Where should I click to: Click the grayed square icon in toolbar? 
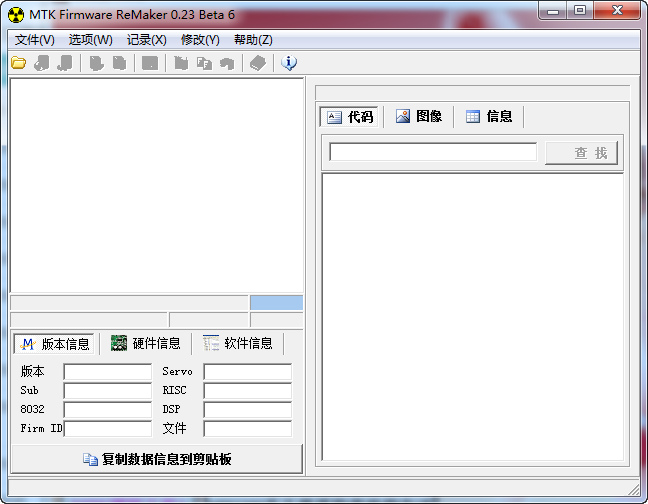(x=149, y=63)
